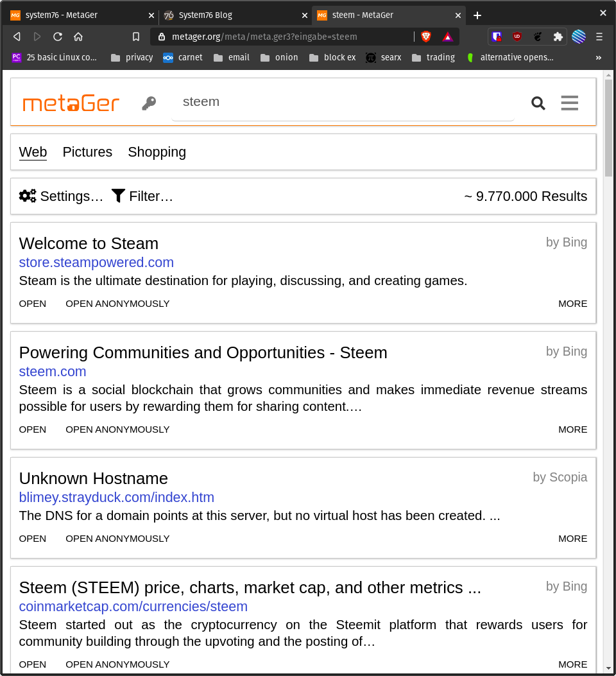Click the MetaGer logo
Screen dimensions: 616x676
click(x=71, y=103)
